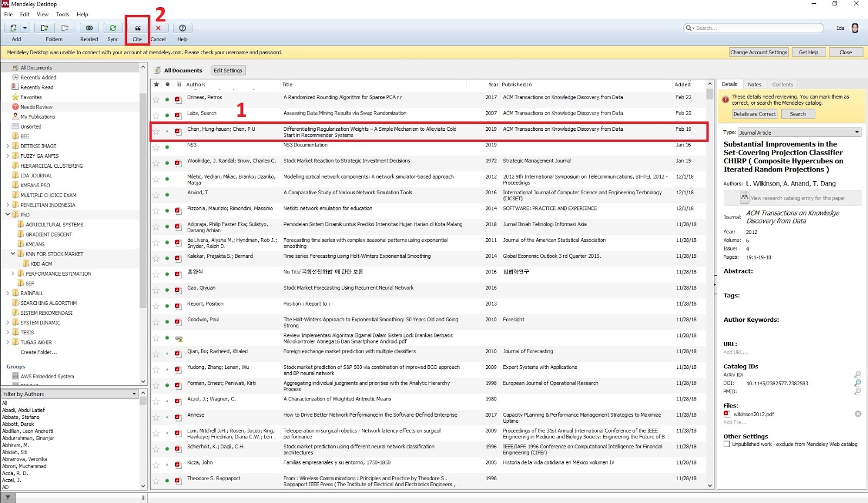Click View research catalog entry for this paper
The width and height of the screenshot is (868, 503).
pyautogui.click(x=793, y=198)
